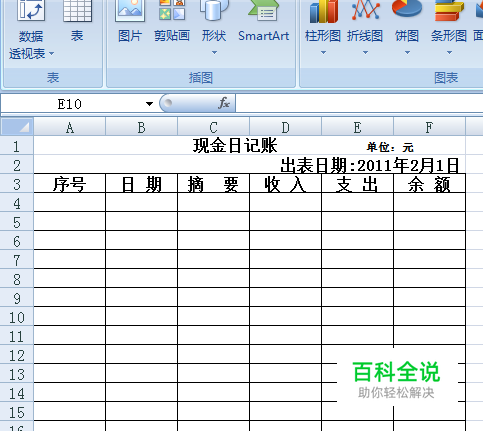Expand the 折线图 dropdown arrow
The image size is (483, 431).
[365, 53]
